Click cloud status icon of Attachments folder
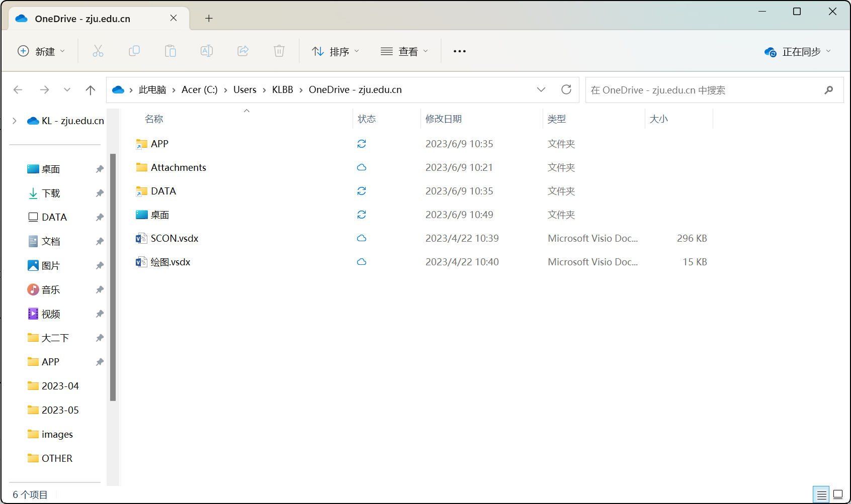This screenshot has height=504, width=851. 362,167
